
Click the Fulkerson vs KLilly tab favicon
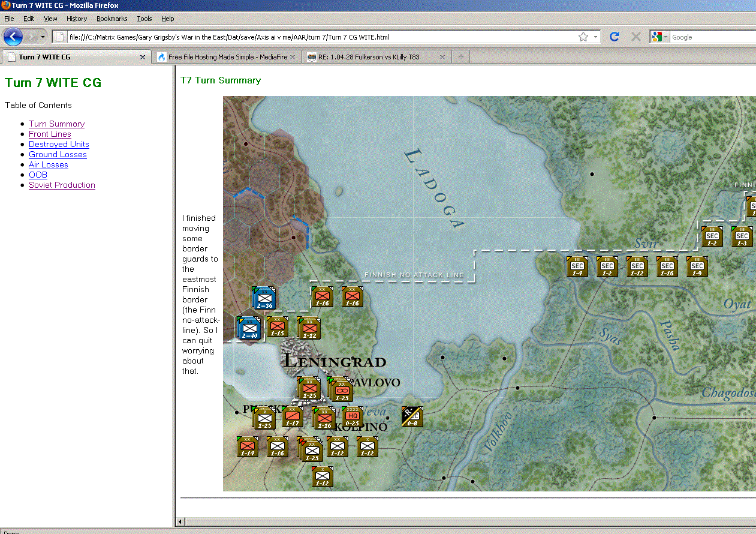311,57
